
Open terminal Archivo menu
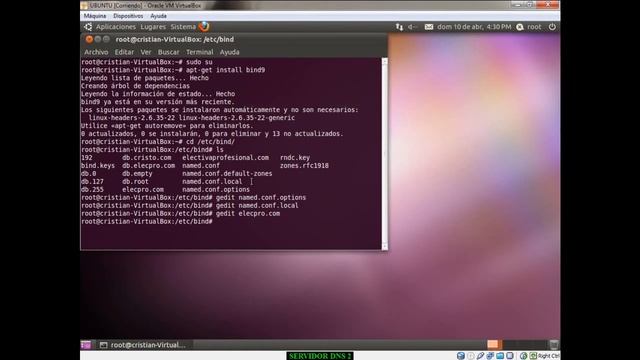[96, 52]
